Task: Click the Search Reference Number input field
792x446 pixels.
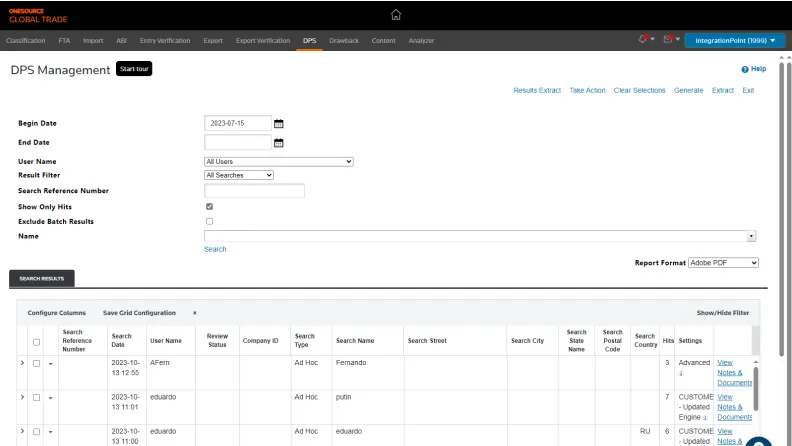Action: tap(254, 191)
